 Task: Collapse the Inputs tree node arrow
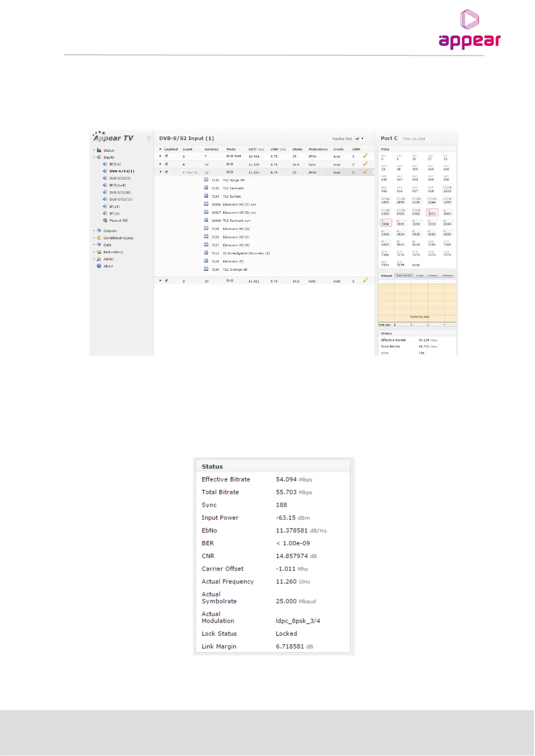(x=94, y=157)
